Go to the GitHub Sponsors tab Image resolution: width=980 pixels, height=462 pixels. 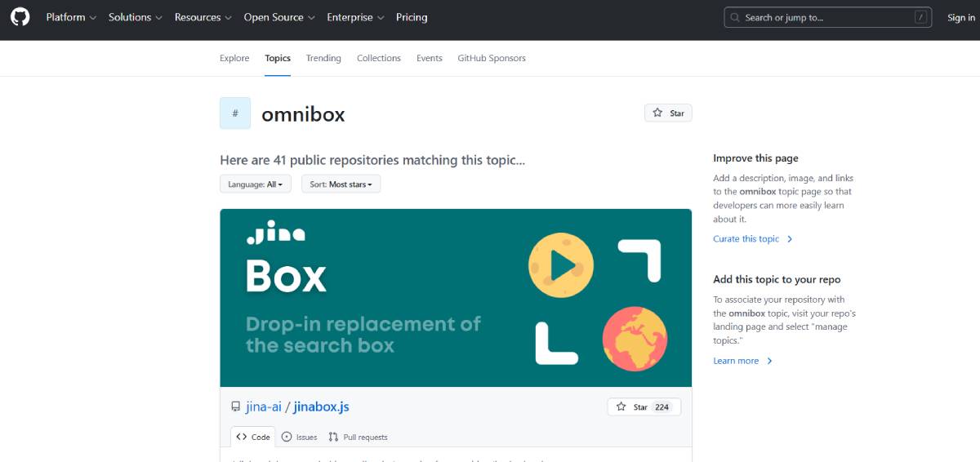492,58
